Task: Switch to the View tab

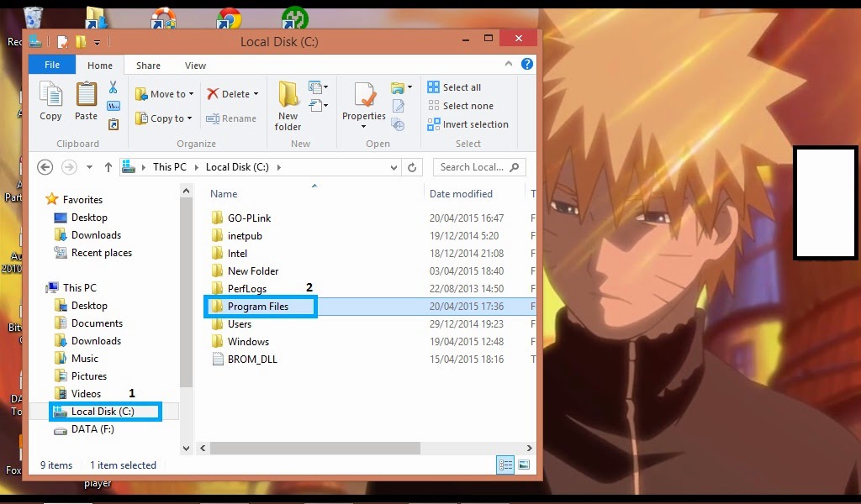Action: (196, 65)
